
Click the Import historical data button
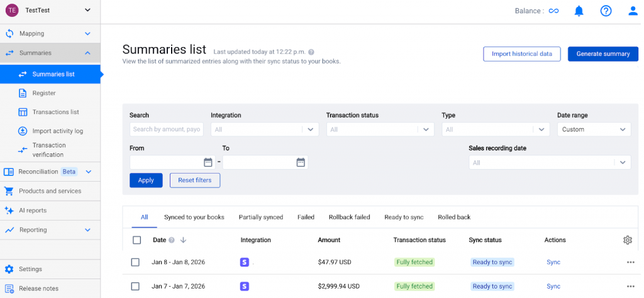521,54
